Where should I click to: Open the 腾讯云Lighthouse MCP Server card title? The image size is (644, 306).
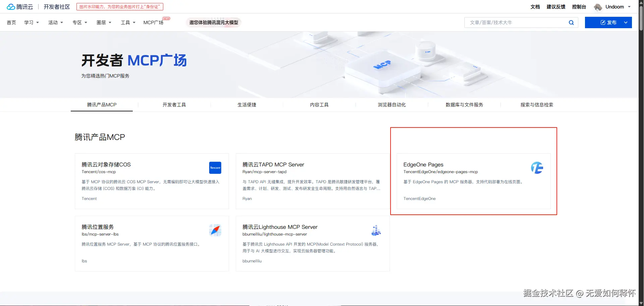[280, 227]
